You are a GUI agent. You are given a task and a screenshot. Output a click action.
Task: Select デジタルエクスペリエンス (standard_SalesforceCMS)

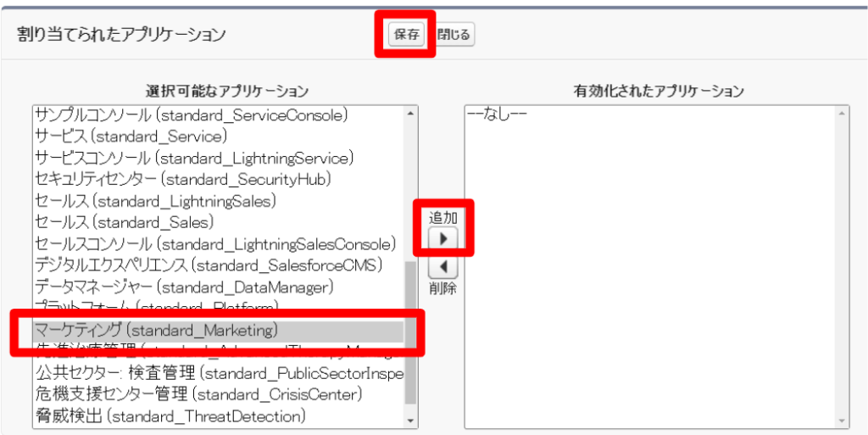(x=218, y=265)
